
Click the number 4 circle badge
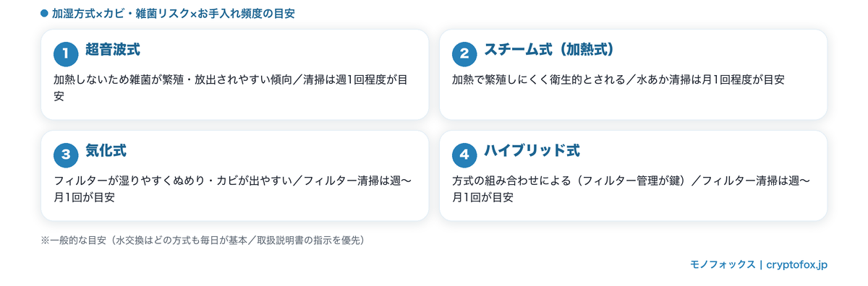click(464, 155)
